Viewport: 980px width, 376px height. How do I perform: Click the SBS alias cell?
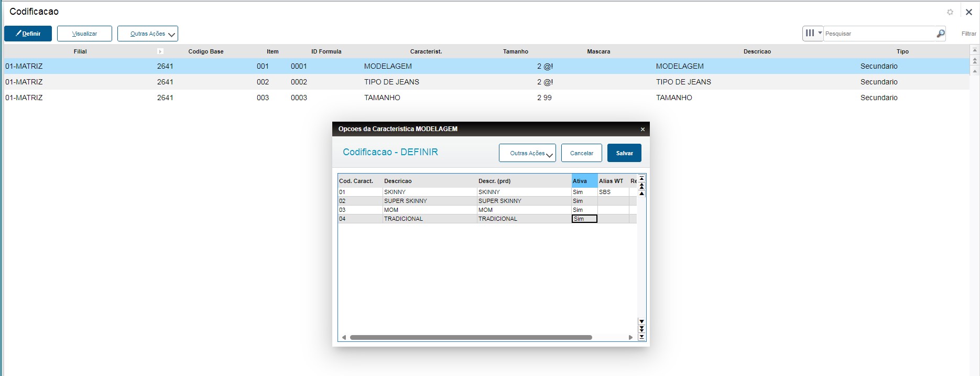613,192
